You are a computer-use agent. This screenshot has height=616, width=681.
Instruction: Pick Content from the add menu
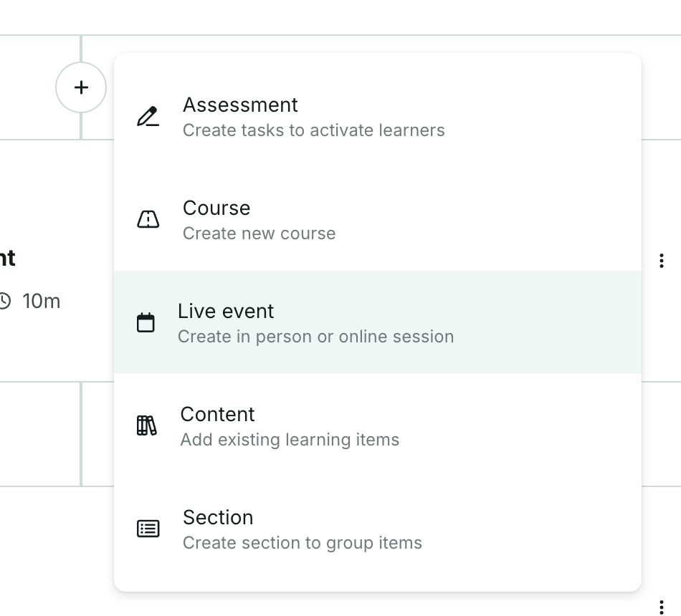pyautogui.click(x=217, y=414)
